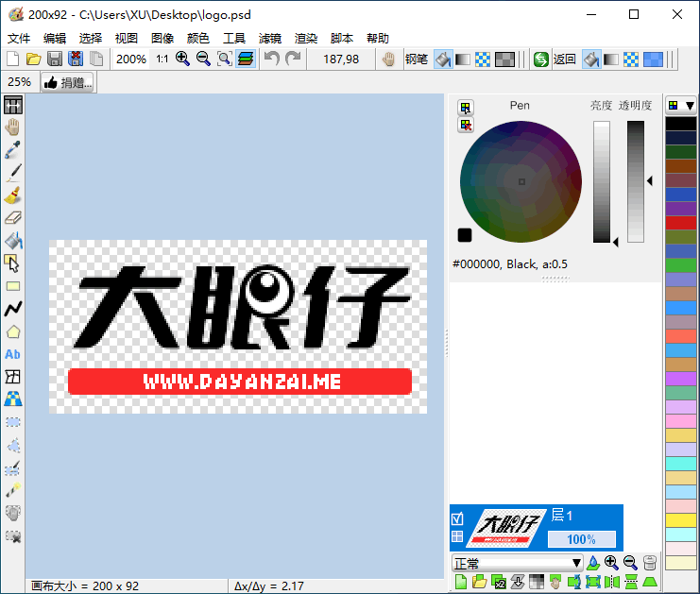
Task: Swap pen and back colors green button
Action: click(x=541, y=59)
